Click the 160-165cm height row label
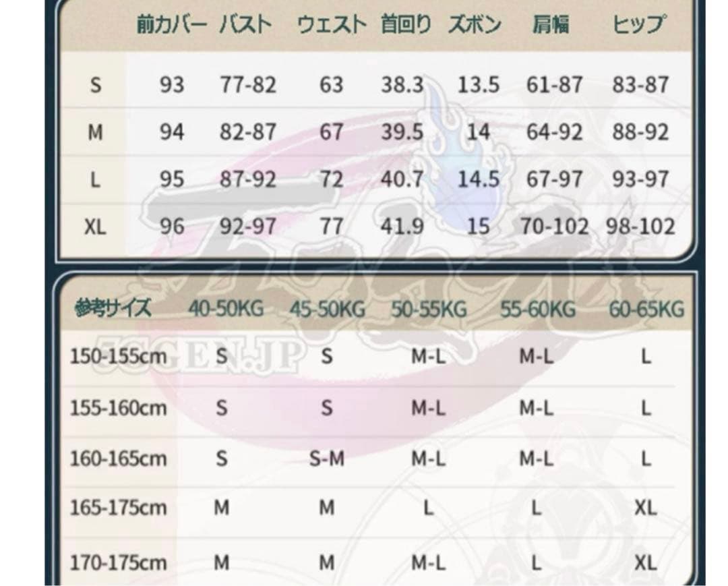The width and height of the screenshot is (728, 586). pyautogui.click(x=118, y=459)
